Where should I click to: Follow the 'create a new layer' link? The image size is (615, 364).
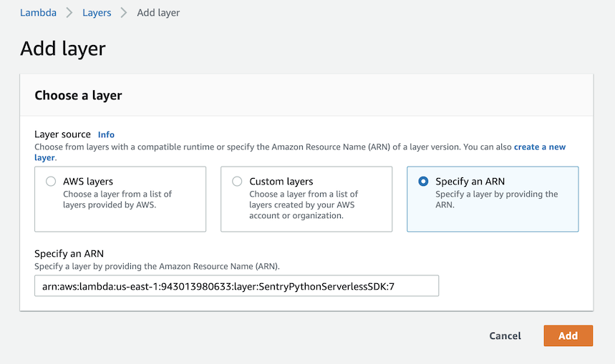tap(539, 147)
